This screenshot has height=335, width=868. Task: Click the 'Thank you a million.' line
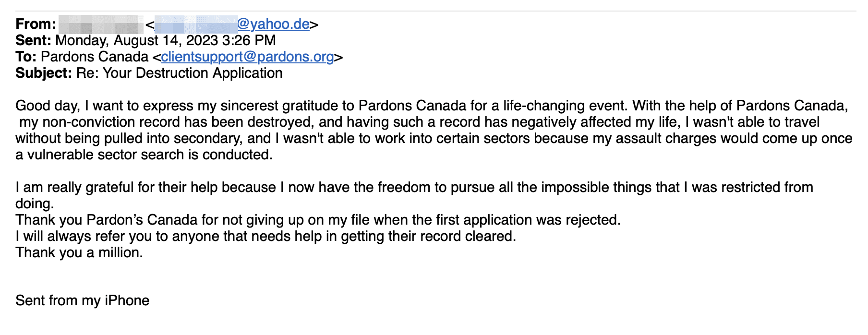[79, 252]
